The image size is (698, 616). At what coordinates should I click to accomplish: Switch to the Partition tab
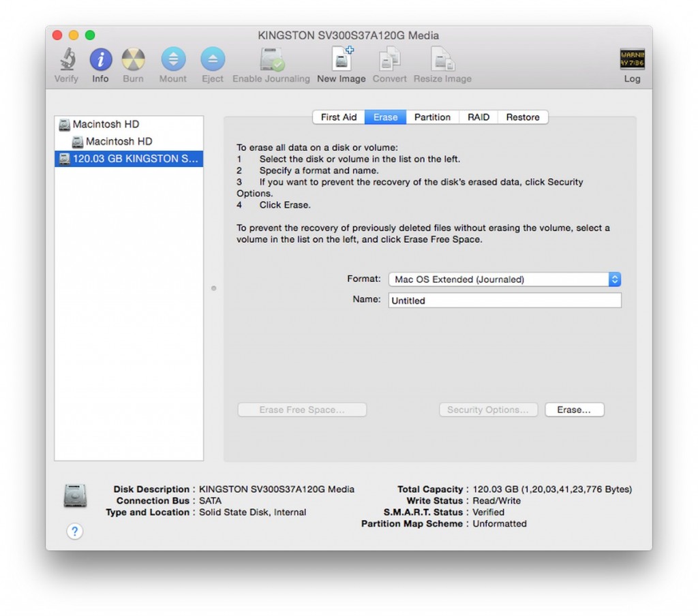tap(432, 117)
